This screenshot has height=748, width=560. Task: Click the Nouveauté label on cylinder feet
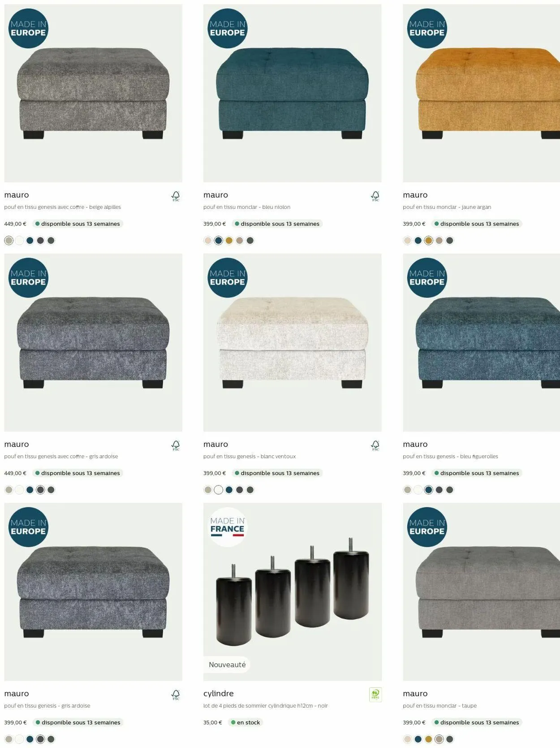click(227, 665)
